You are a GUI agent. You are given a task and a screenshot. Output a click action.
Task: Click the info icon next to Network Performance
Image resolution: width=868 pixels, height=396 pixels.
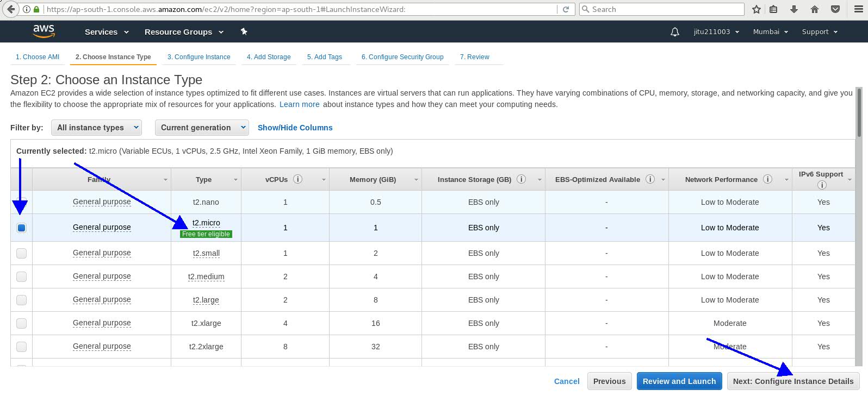pyautogui.click(x=767, y=179)
